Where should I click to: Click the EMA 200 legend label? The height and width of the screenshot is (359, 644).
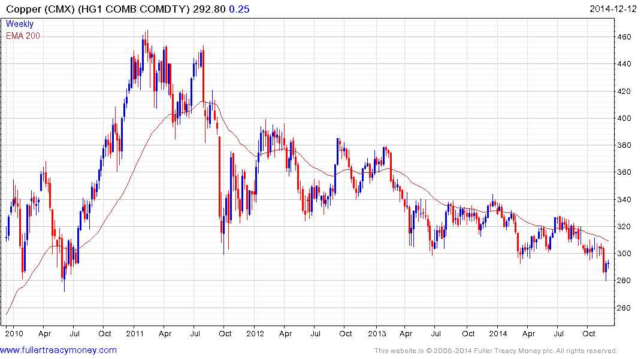pos(23,36)
